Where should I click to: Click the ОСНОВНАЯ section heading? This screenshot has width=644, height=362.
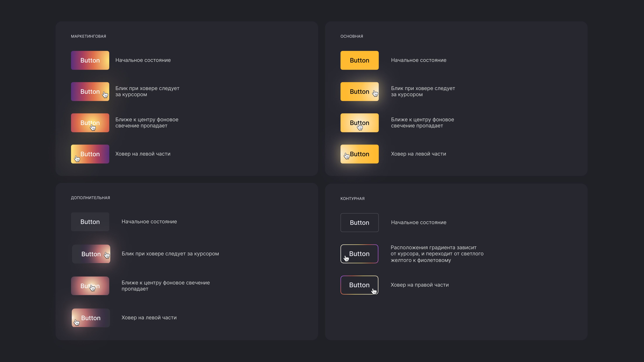click(x=351, y=36)
